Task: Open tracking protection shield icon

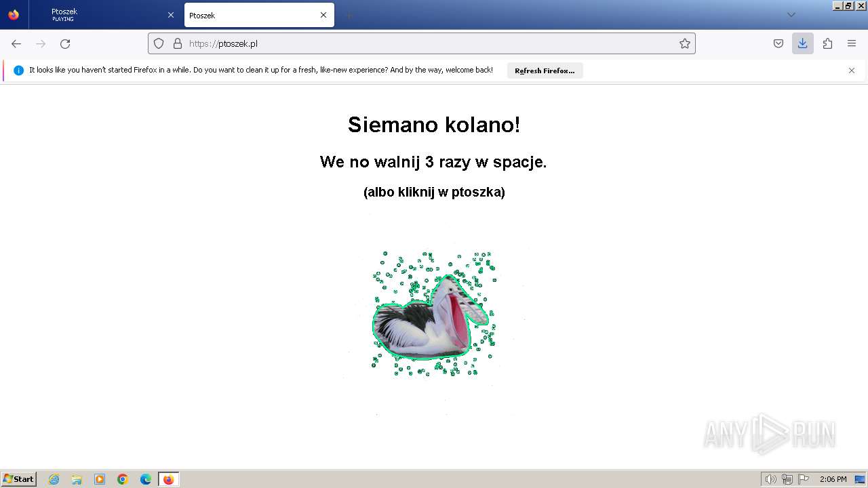Action: click(159, 43)
